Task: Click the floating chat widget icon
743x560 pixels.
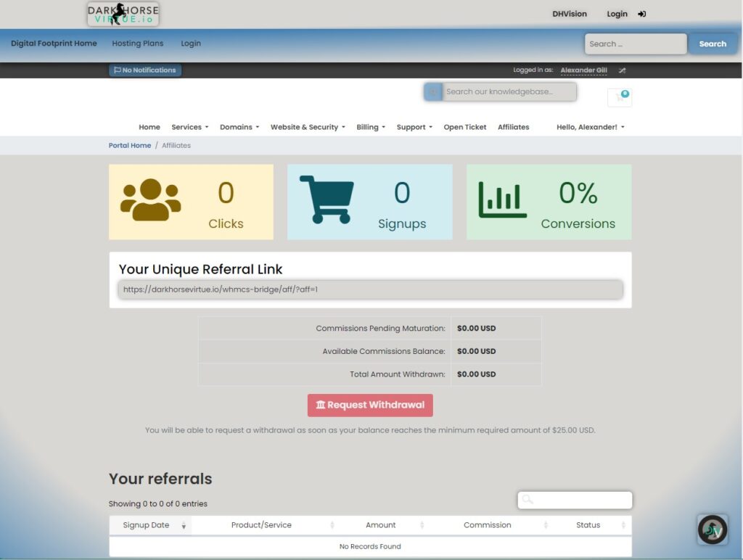Action: (712, 530)
